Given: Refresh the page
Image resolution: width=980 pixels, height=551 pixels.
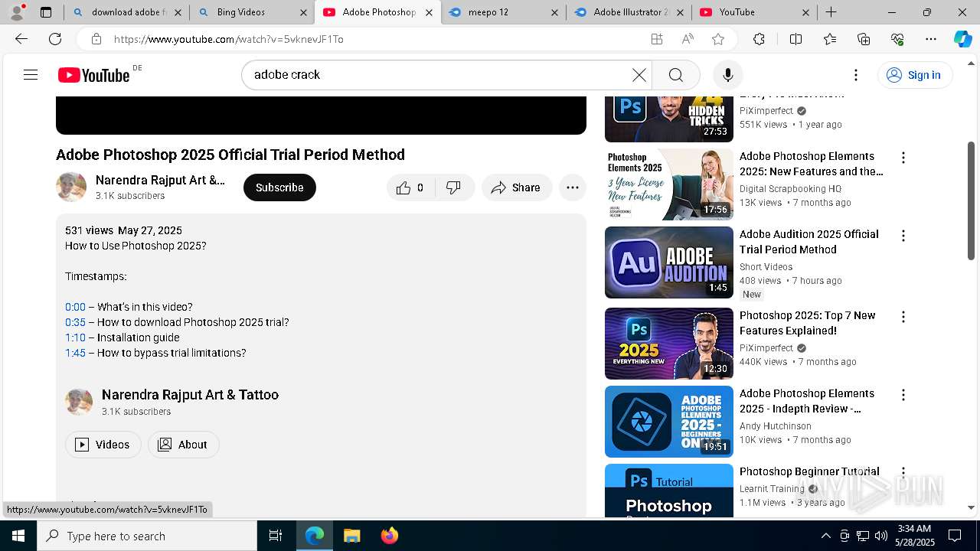Looking at the screenshot, I should point(55,39).
